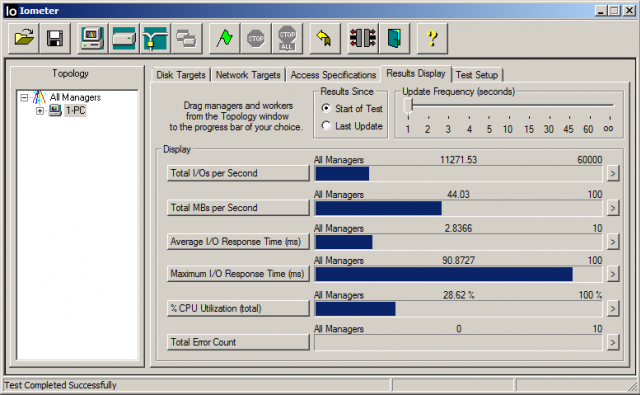Open the Total Error Count arrow
This screenshot has height=395, width=640.
613,343
